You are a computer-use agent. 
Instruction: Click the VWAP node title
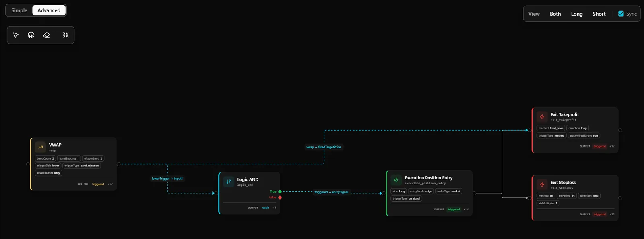(x=55, y=145)
